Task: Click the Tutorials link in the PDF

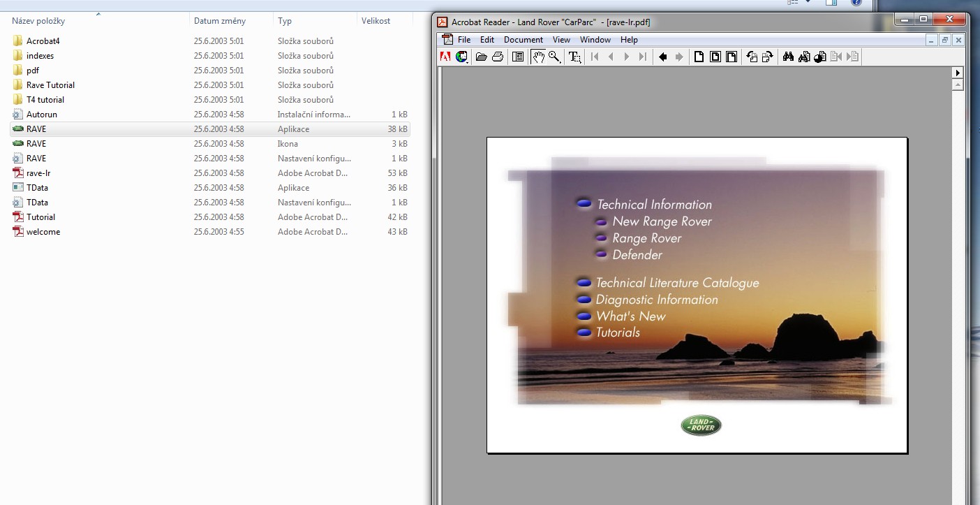Action: coord(617,332)
